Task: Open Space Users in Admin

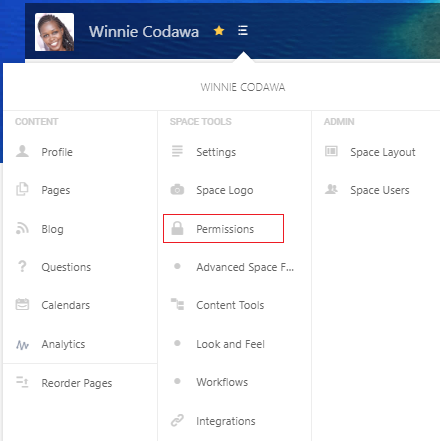Action: (x=380, y=190)
